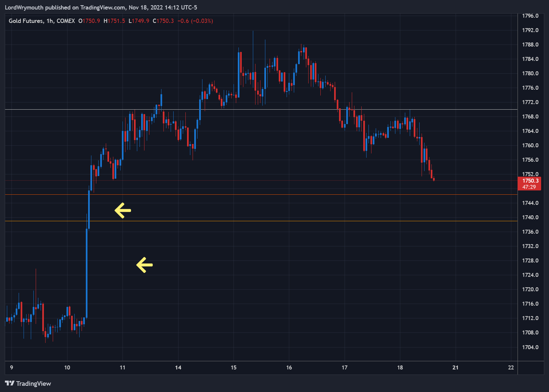
Task: Click the 1792.0 price axis label
Action: (x=530, y=30)
